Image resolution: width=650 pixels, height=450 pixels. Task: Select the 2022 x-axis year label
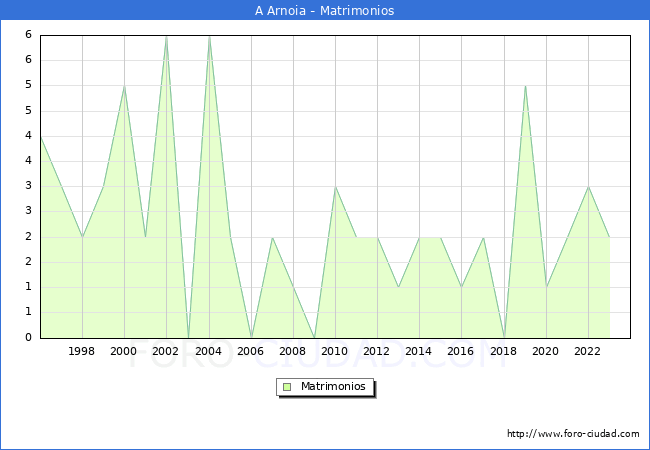point(588,351)
